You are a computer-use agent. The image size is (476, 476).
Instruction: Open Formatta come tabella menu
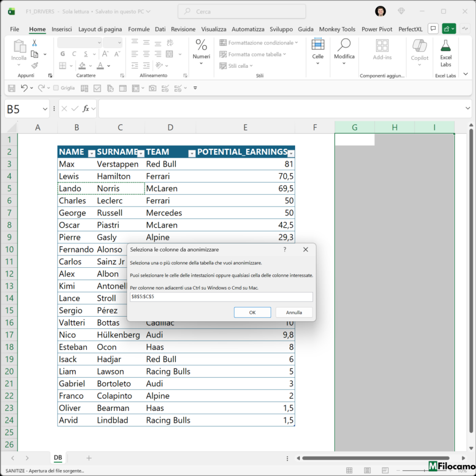click(x=253, y=54)
